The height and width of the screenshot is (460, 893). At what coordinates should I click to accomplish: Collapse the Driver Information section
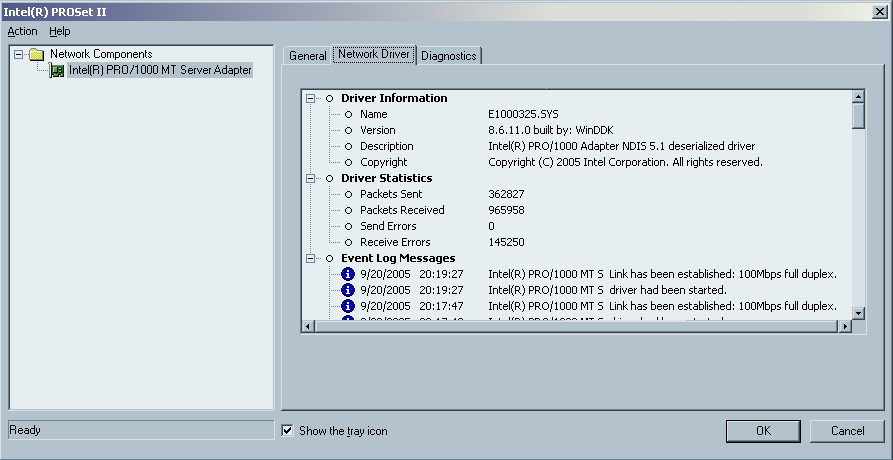click(310, 98)
